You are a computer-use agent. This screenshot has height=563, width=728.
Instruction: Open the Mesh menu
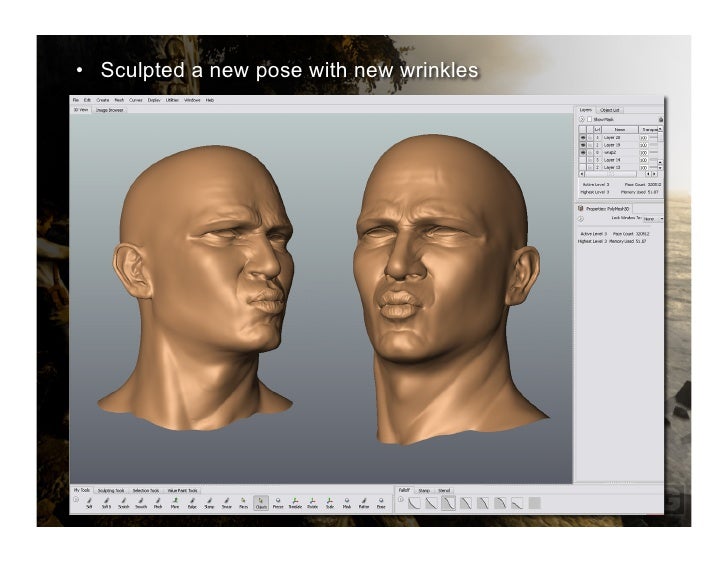coord(119,100)
